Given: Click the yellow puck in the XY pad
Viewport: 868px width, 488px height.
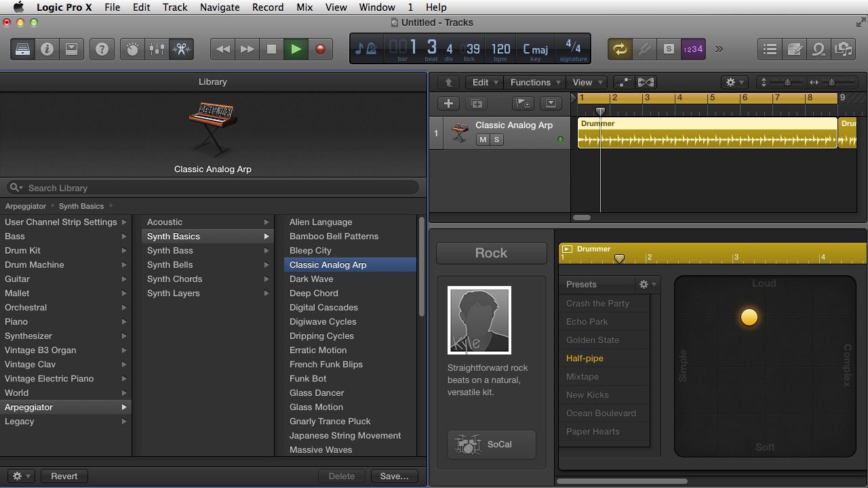Looking at the screenshot, I should pos(749,317).
